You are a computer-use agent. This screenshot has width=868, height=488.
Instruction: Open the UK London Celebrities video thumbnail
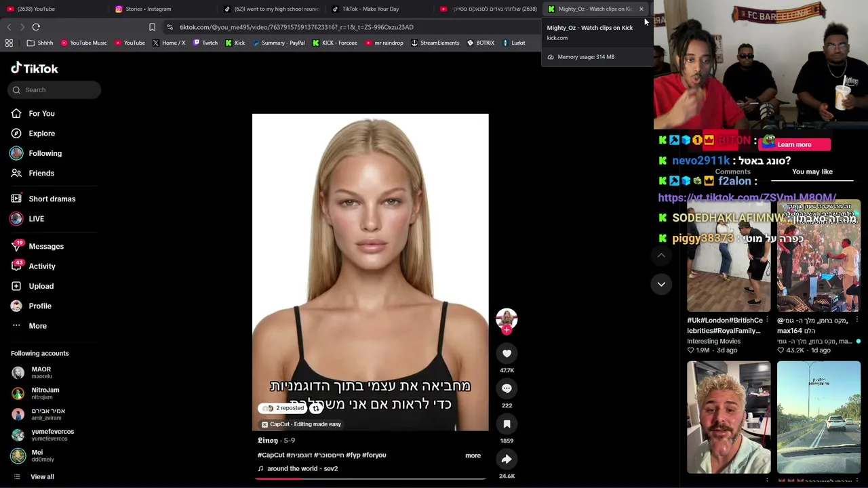pyautogui.click(x=728, y=257)
